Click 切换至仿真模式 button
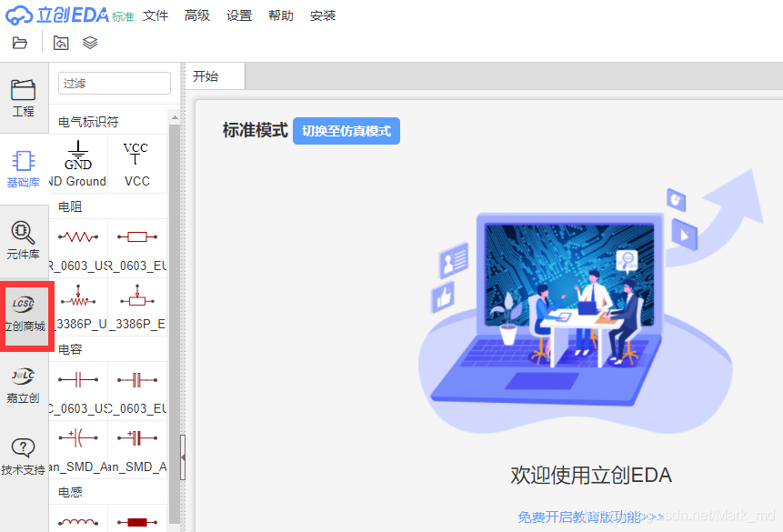Viewport: 783px width, 532px height. click(x=346, y=131)
